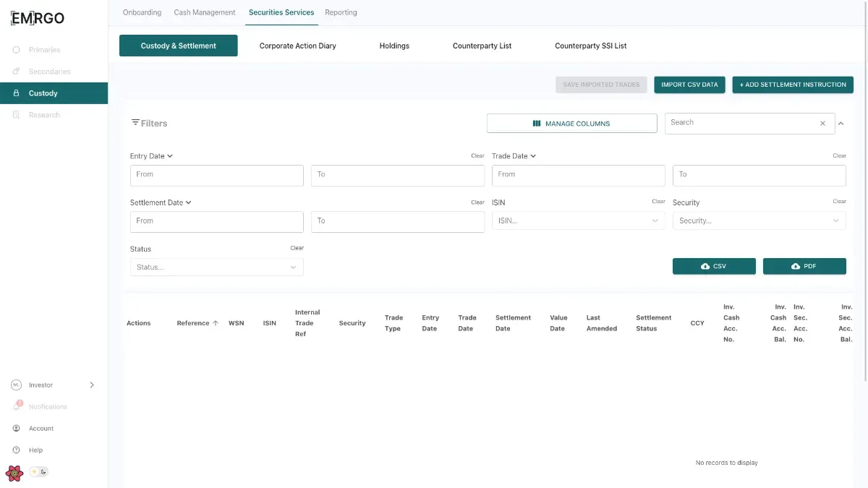Collapse the filters panel chevron
The height and width of the screenshot is (488, 868).
[x=841, y=124]
